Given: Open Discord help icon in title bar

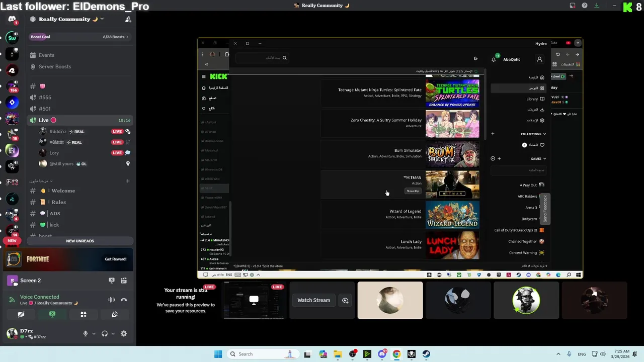Looking at the screenshot, I should pos(585,6).
